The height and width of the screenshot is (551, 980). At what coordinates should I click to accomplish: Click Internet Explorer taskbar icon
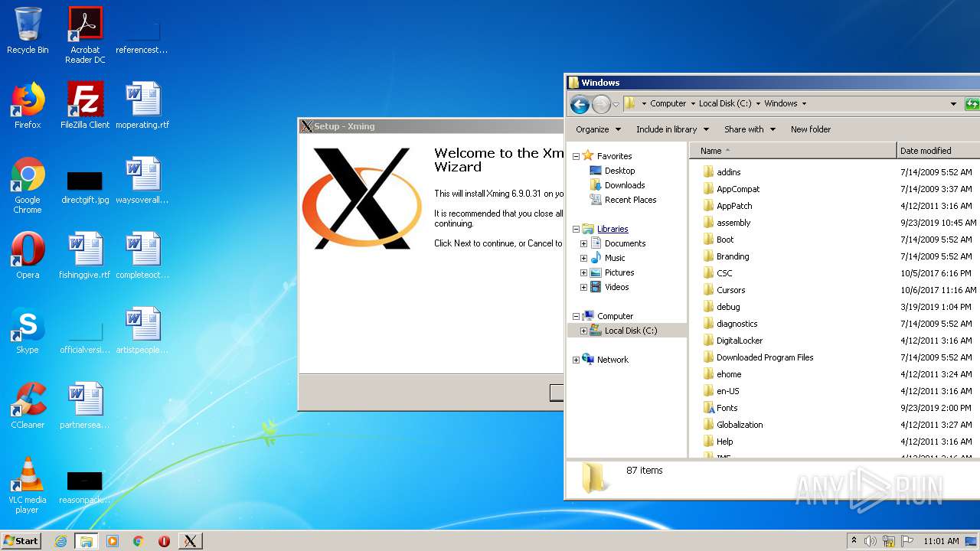point(60,541)
